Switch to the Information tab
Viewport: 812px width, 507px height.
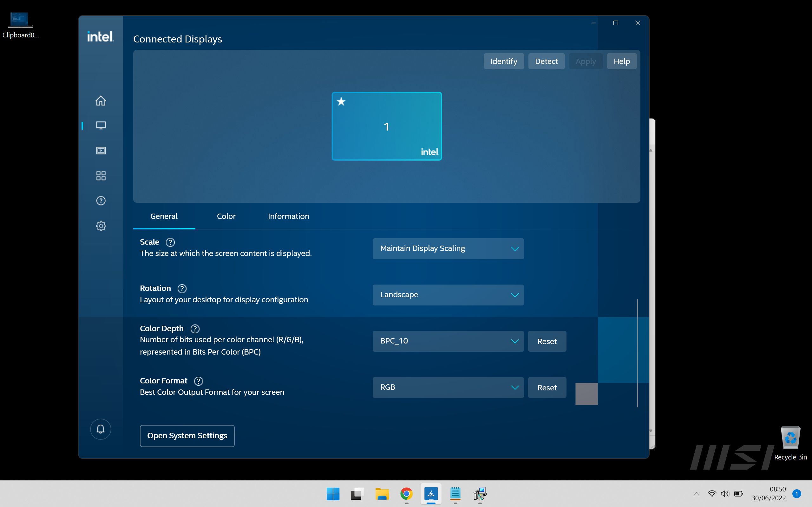click(288, 216)
